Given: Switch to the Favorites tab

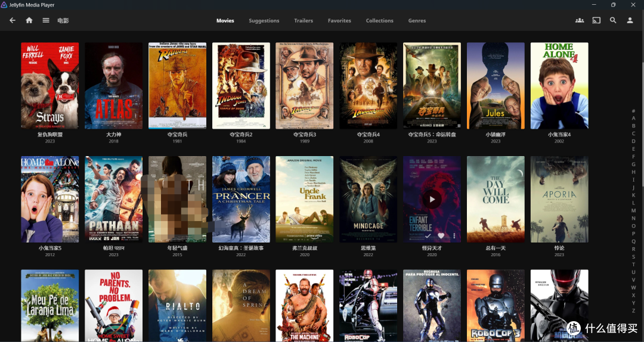Looking at the screenshot, I should 339,20.
